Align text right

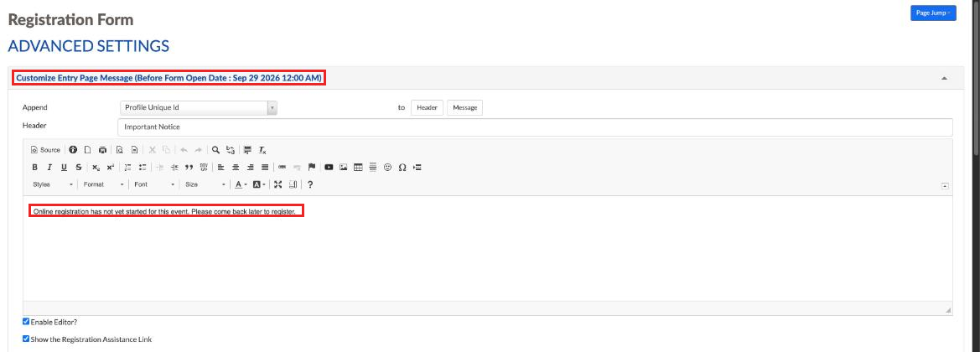[x=250, y=168]
